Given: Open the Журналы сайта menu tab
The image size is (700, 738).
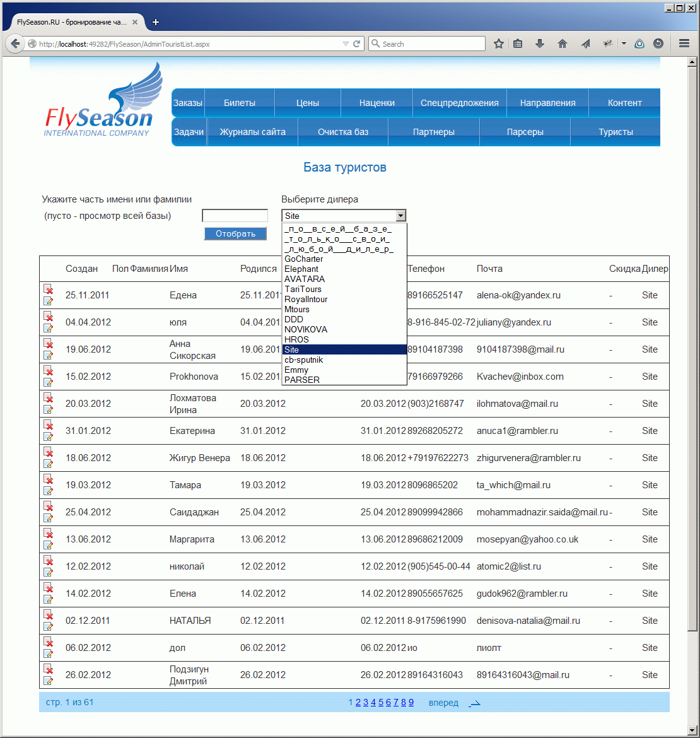Looking at the screenshot, I should [x=253, y=132].
